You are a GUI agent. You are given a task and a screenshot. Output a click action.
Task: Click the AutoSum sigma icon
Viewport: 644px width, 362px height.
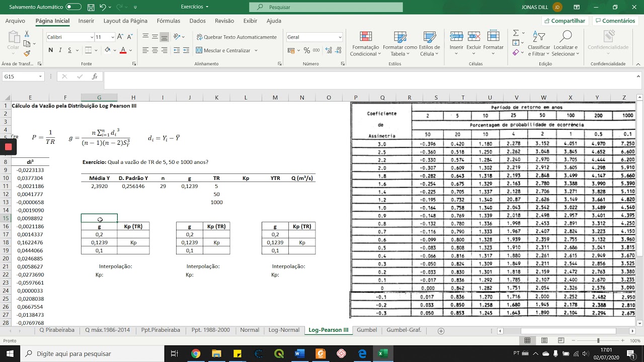[x=516, y=33]
